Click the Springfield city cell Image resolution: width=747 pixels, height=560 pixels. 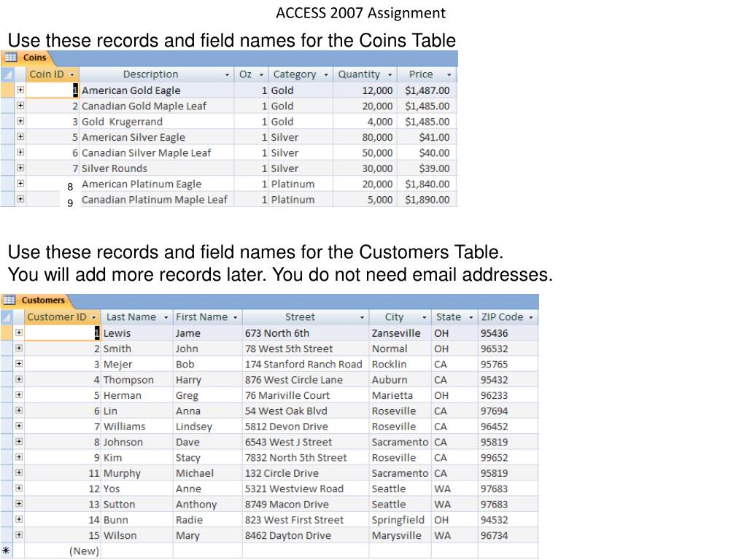[400, 520]
